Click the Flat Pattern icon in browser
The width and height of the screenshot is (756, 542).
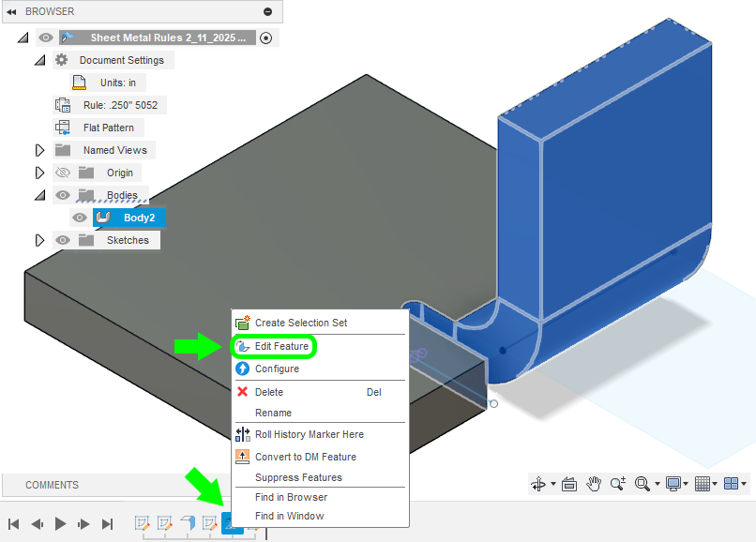(x=64, y=128)
